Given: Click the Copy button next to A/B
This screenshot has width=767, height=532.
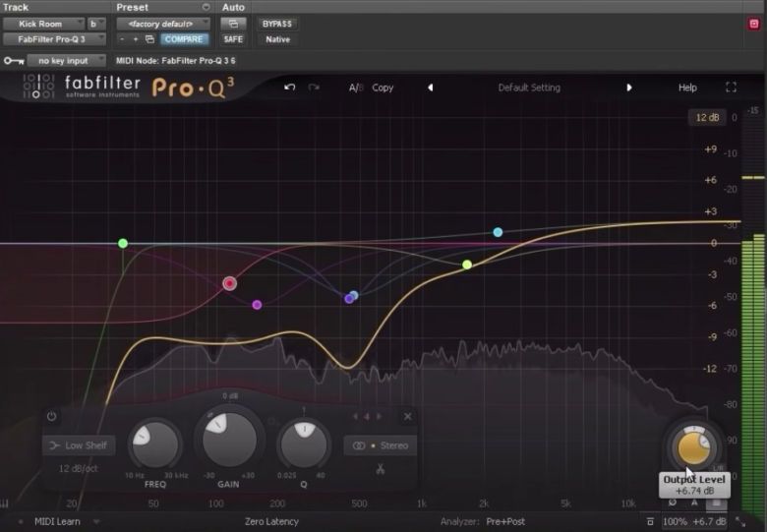Looking at the screenshot, I should click(x=383, y=88).
